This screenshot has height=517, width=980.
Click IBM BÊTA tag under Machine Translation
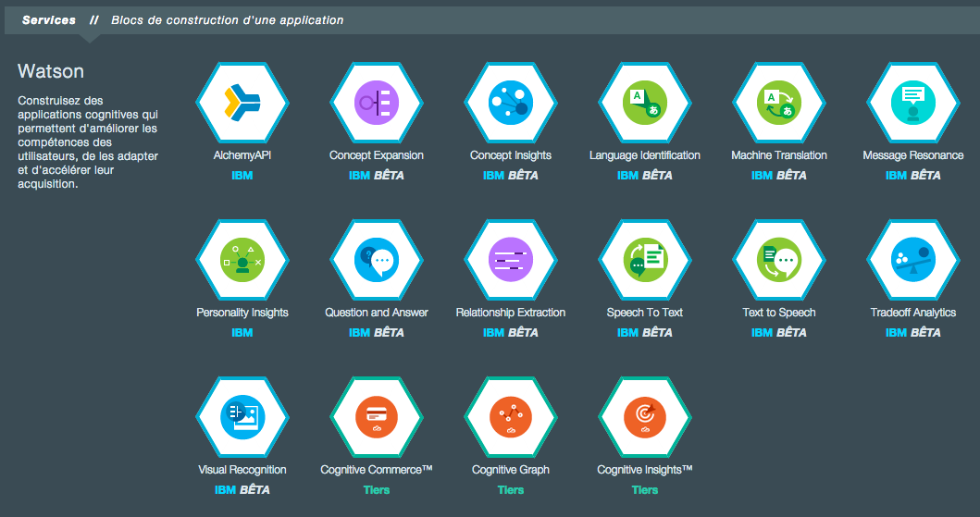pyautogui.click(x=779, y=176)
